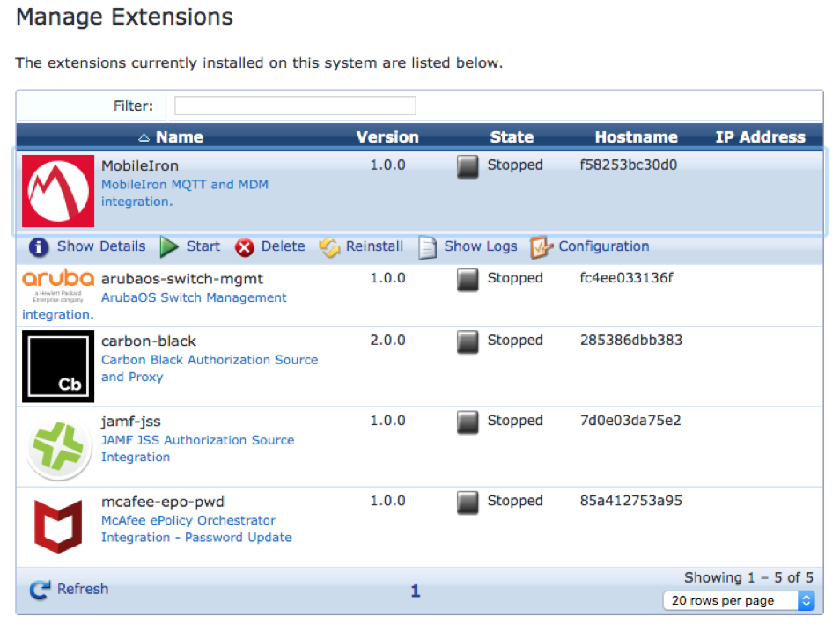The image size is (840, 631).
Task: Click the Stopped state icon for carbon-black
Action: 468,341
